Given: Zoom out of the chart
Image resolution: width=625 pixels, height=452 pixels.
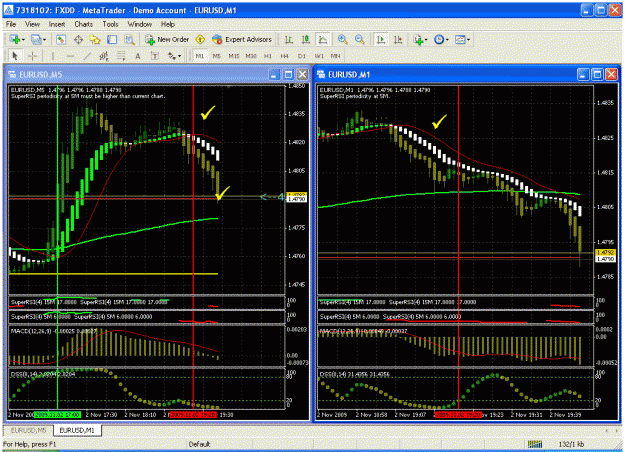Looking at the screenshot, I should 360,39.
